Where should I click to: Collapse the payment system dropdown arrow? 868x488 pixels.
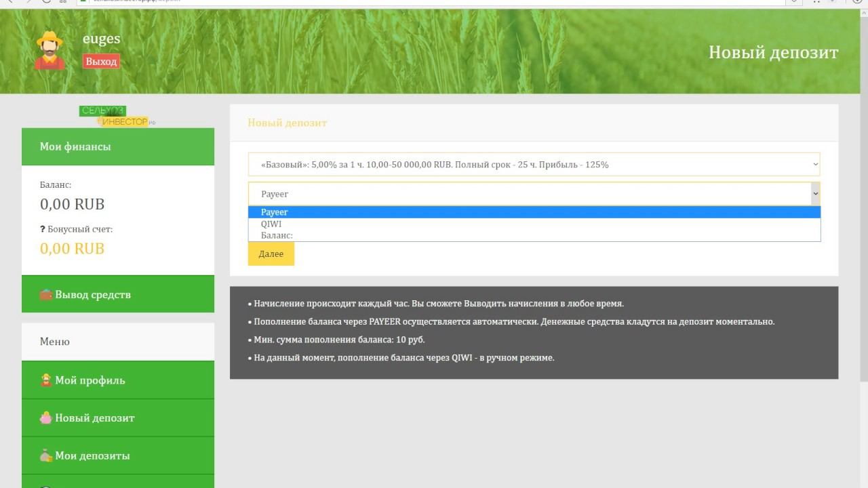click(816, 194)
